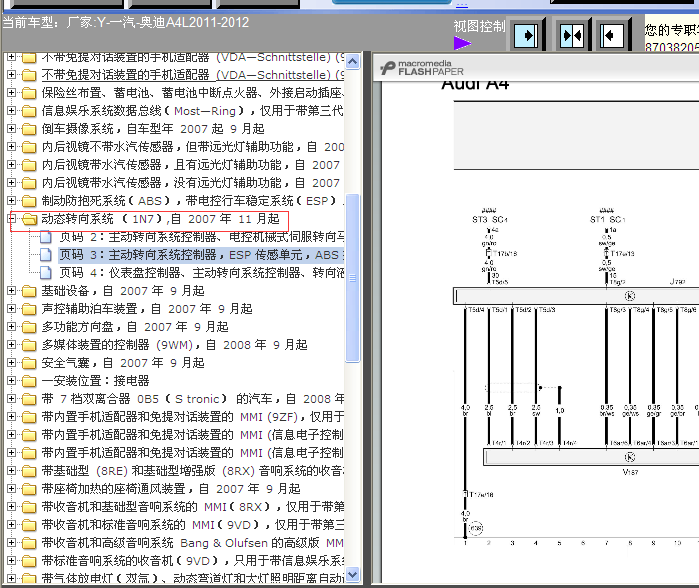Select 动态转向系统 (1N7) 自 2007 年 11 月起
This screenshot has height=588, width=699.
click(x=160, y=219)
